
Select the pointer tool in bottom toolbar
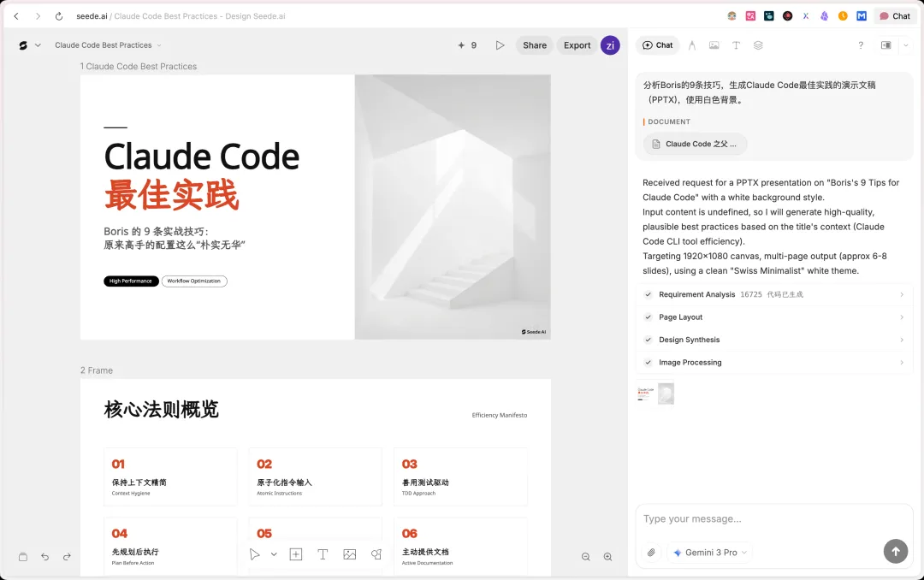tap(255, 554)
